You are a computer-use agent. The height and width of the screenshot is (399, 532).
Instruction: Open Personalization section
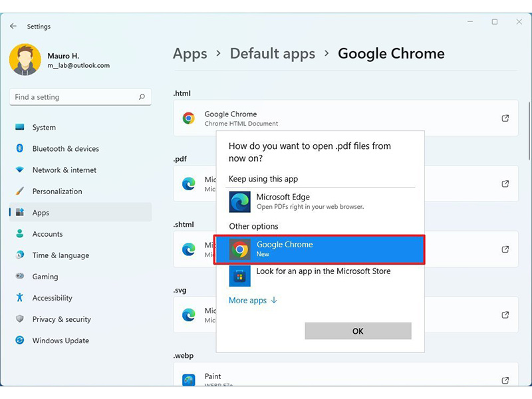pyautogui.click(x=80, y=192)
